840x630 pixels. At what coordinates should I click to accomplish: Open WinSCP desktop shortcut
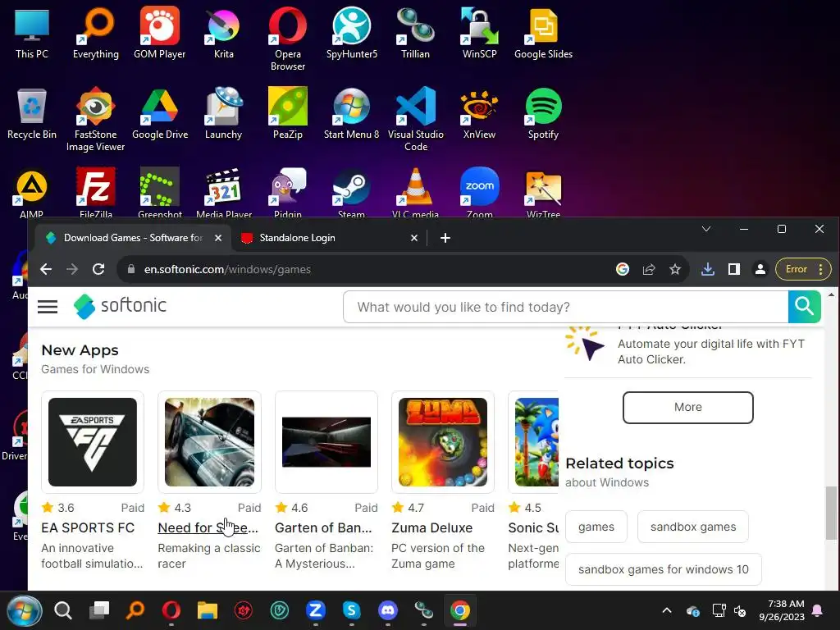click(479, 33)
